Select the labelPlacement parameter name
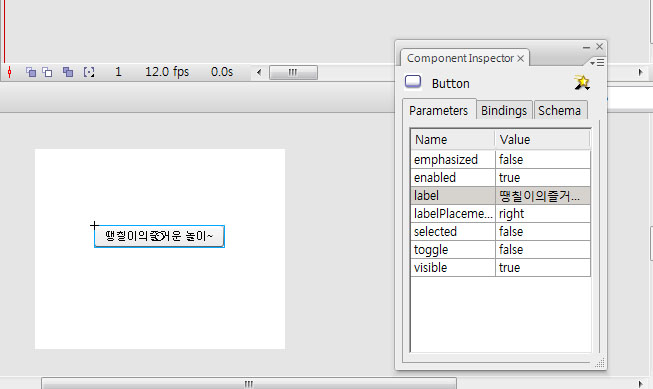653x389 pixels. (x=453, y=214)
